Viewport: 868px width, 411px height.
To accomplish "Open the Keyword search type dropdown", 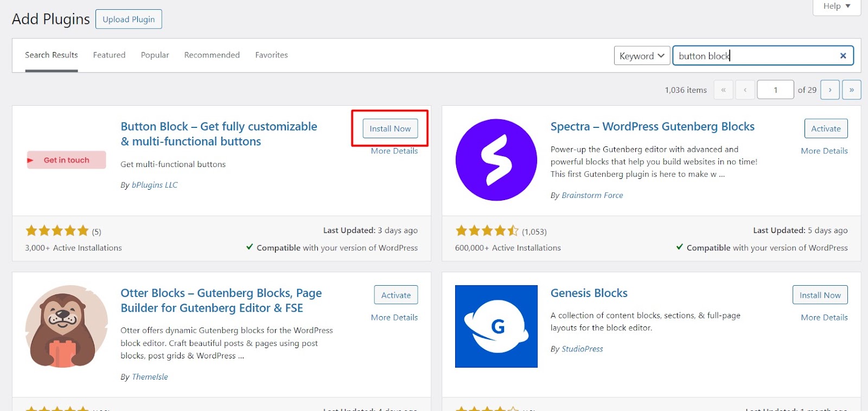I will 642,56.
